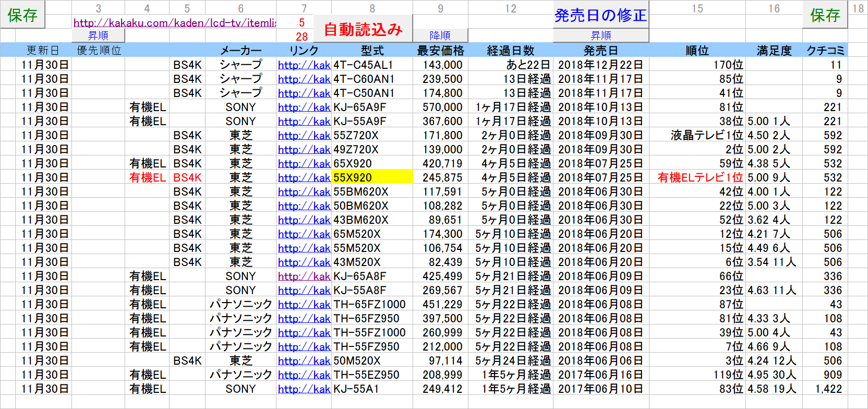Select the yellow highlighted 55X920 cell
The image size is (868, 409).
372,177
